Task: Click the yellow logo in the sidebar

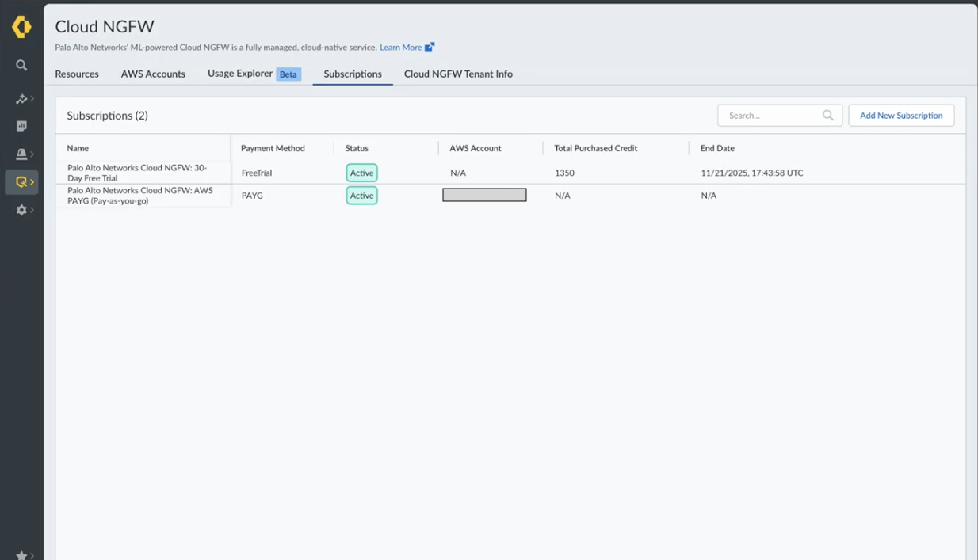Action: 21,27
